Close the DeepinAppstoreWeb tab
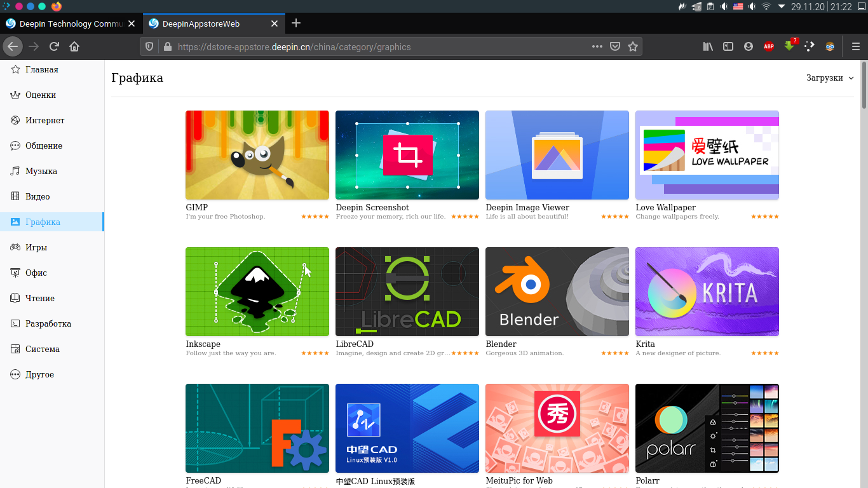Viewport: 868px width, 488px height. click(275, 24)
